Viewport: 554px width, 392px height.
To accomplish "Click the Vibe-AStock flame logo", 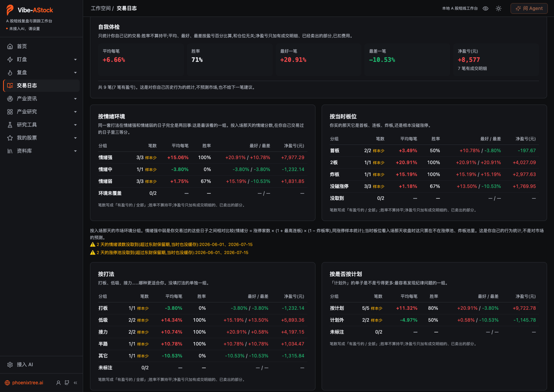I will (10, 10).
